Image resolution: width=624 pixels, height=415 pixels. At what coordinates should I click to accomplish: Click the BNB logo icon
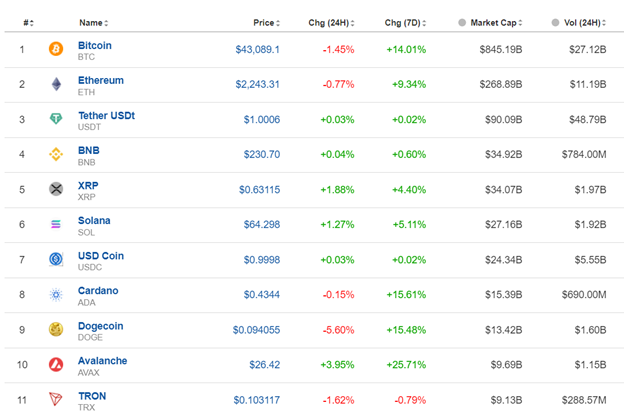[x=56, y=154]
